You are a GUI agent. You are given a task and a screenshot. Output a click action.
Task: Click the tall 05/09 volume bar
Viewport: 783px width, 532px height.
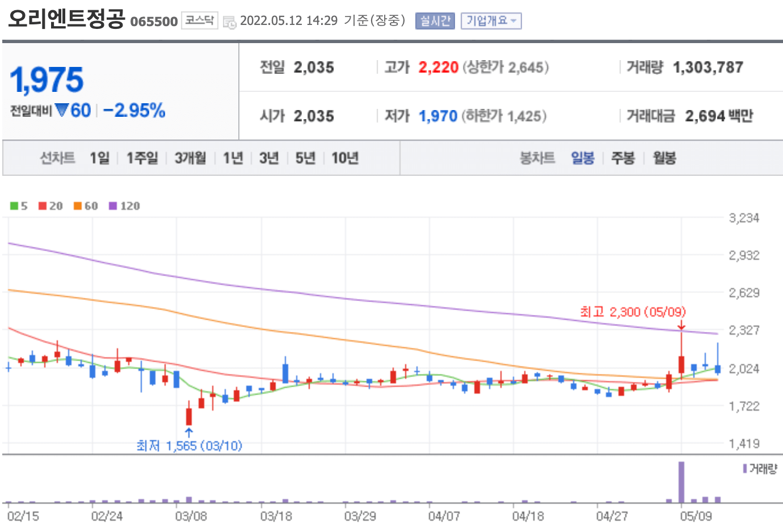coord(681,482)
